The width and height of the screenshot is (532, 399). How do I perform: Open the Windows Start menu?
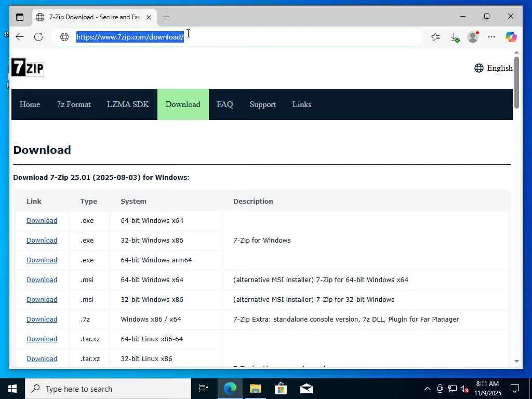click(x=12, y=389)
